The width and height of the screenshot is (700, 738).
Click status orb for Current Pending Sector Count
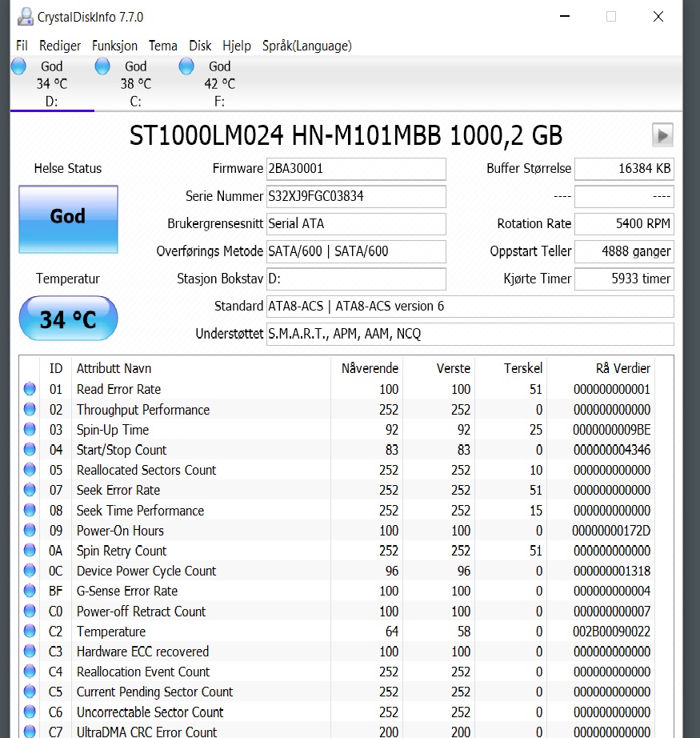30,692
